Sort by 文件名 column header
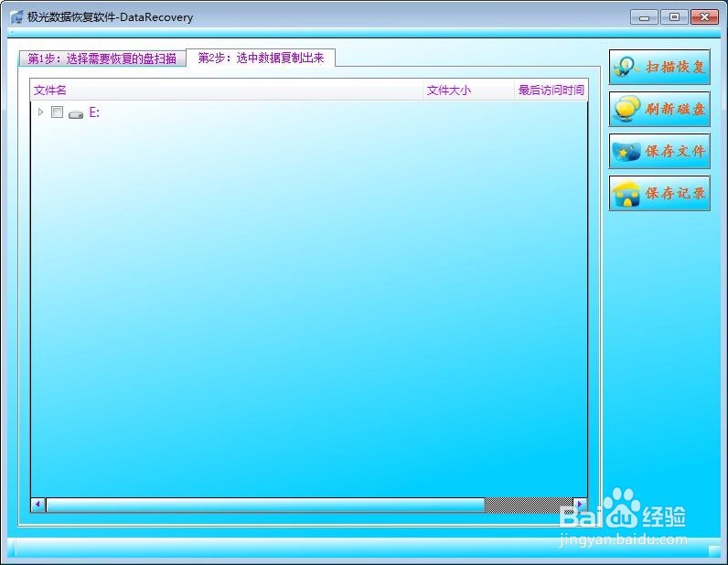The height and width of the screenshot is (565, 728). 227,91
